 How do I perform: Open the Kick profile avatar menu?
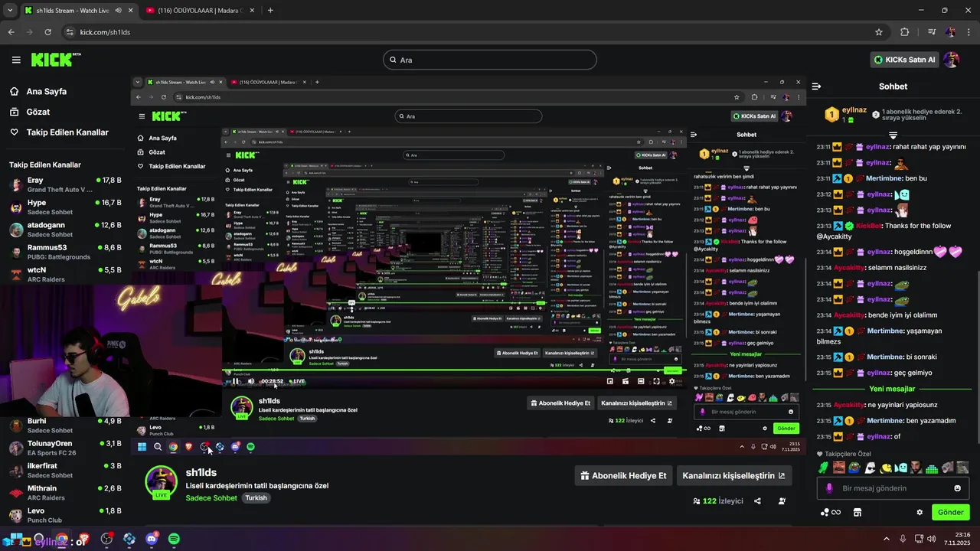point(952,60)
